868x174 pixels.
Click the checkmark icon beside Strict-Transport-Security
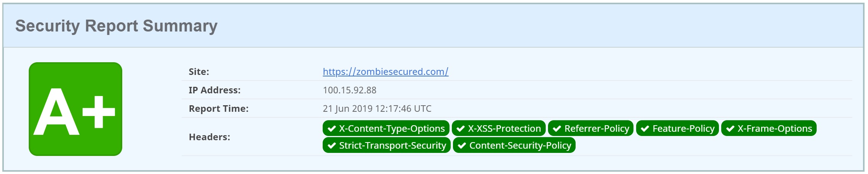[x=332, y=146]
